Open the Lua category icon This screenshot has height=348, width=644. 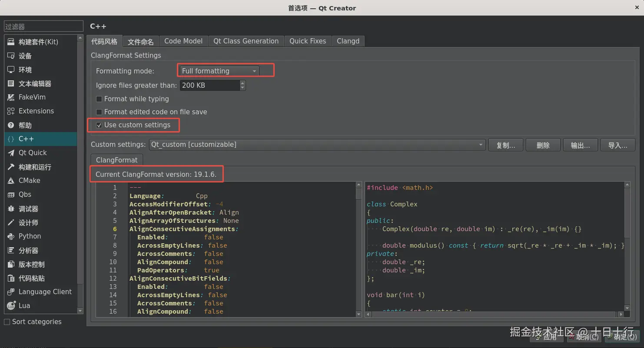point(11,306)
